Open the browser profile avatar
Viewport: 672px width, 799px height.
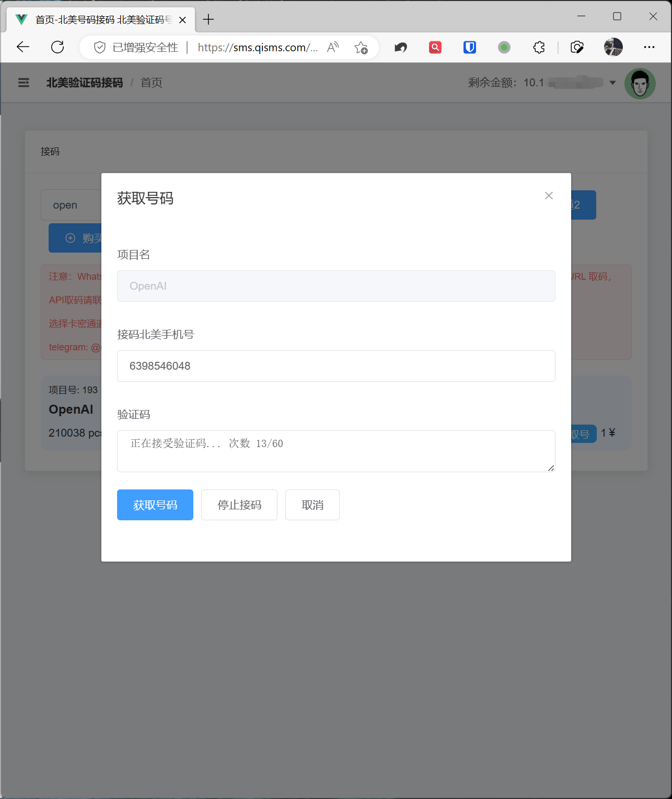click(x=612, y=47)
